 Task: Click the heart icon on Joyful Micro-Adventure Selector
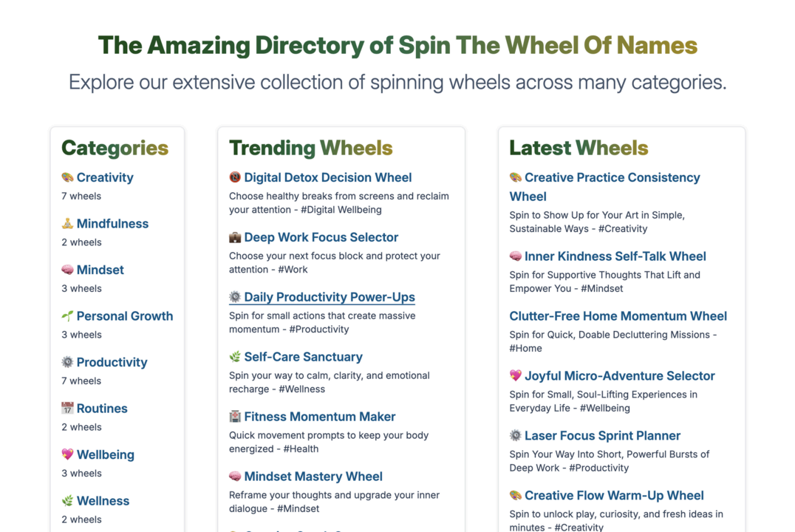(516, 375)
